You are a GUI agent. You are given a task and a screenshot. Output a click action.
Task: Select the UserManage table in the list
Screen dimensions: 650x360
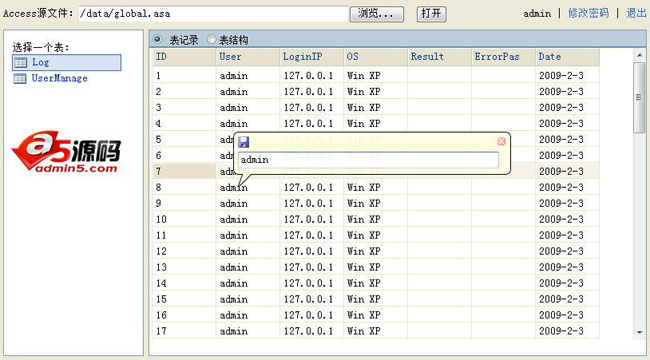(x=60, y=78)
